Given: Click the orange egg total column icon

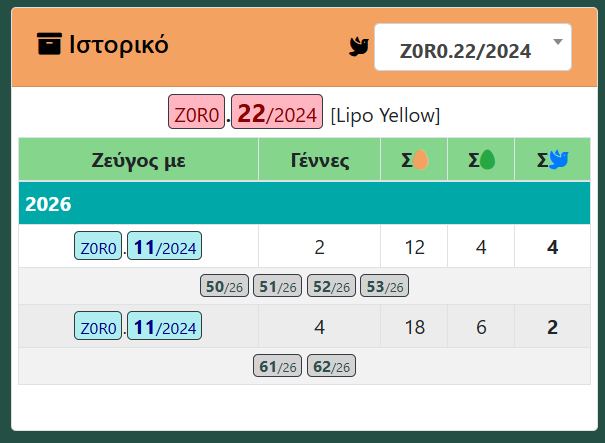Looking at the screenshot, I should click(421, 160).
